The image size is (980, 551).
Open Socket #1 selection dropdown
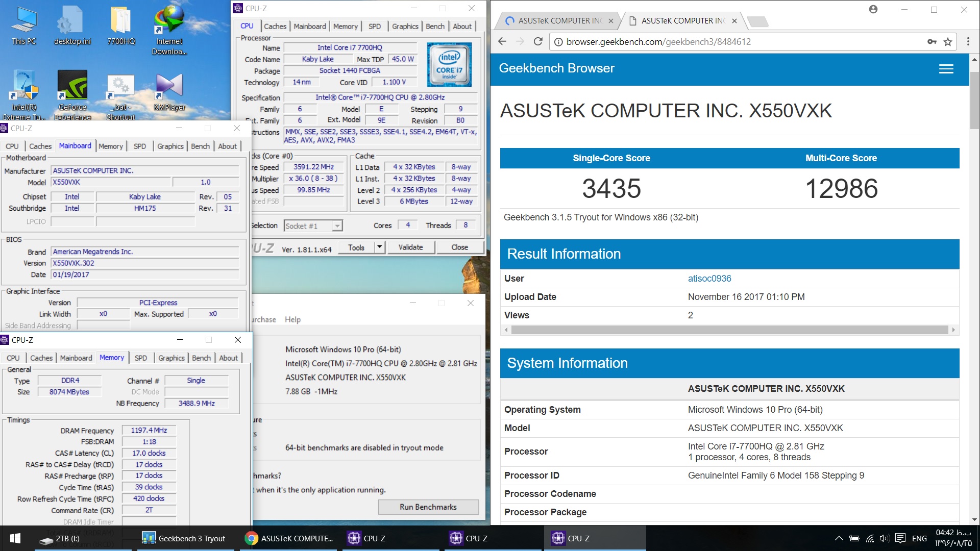pos(313,226)
